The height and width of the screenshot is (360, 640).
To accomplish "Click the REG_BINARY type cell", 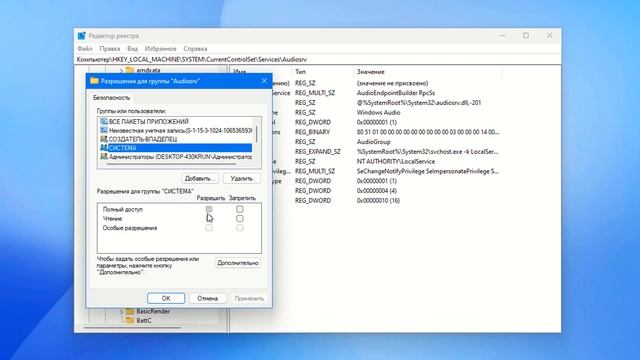I will coord(312,132).
